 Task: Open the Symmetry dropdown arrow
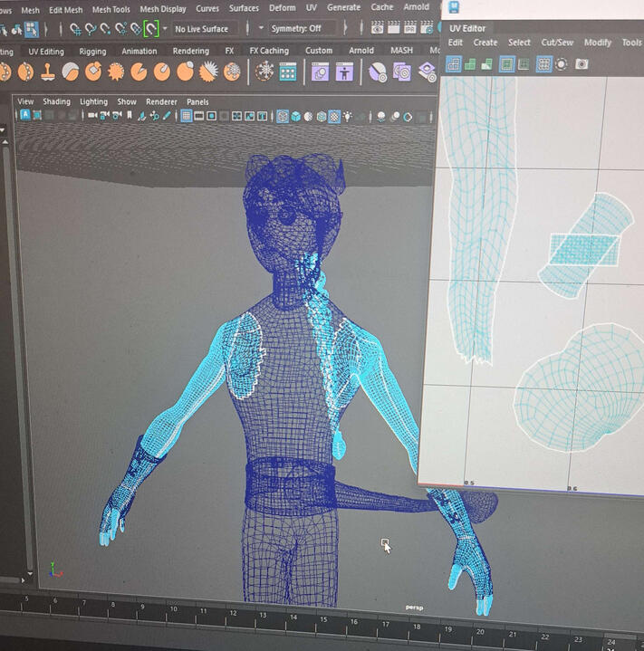261,28
